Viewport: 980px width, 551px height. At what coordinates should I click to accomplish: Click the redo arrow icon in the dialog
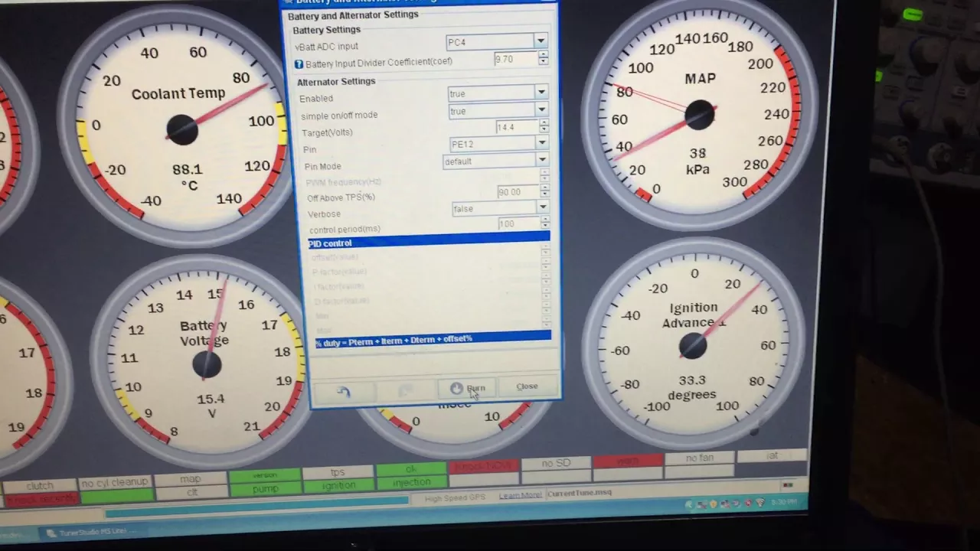click(405, 390)
